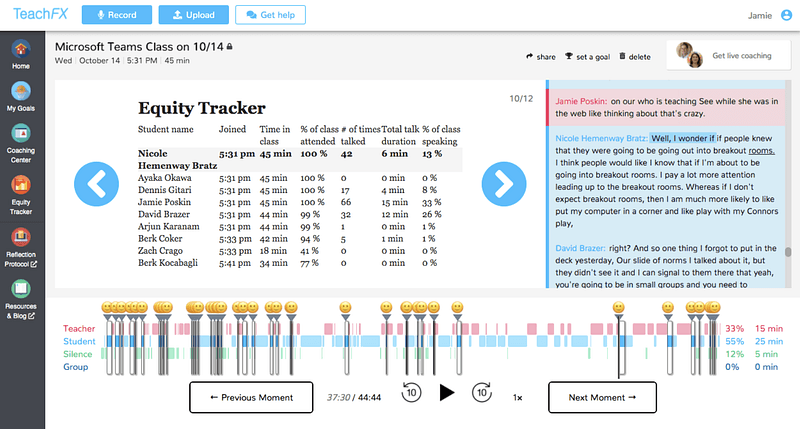The image size is (800, 429).
Task: Advance slide with blue right arrow
Action: tap(503, 183)
